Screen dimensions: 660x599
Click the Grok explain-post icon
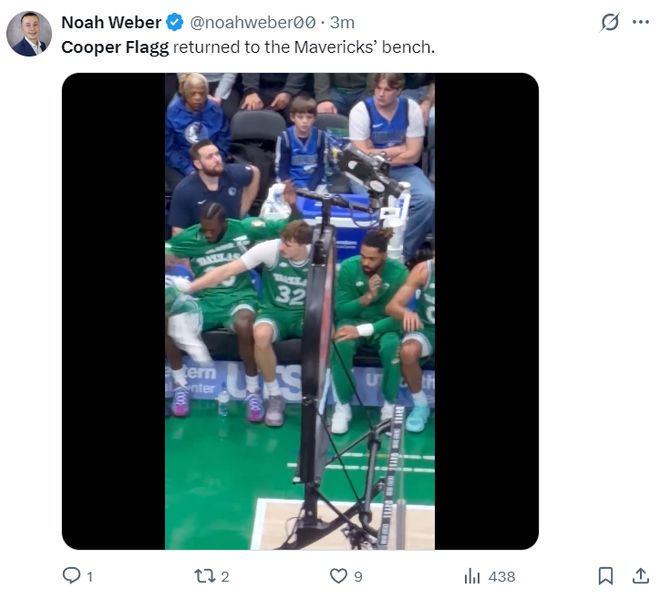[x=609, y=22]
